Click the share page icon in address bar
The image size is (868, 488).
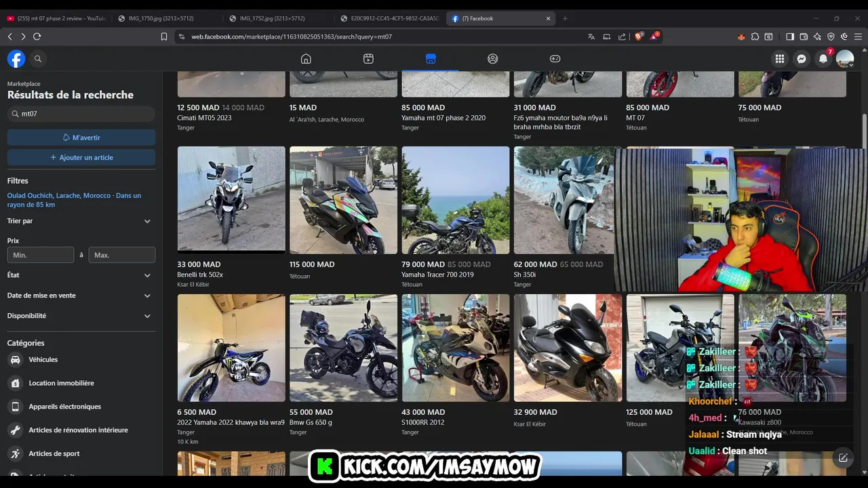(x=622, y=37)
